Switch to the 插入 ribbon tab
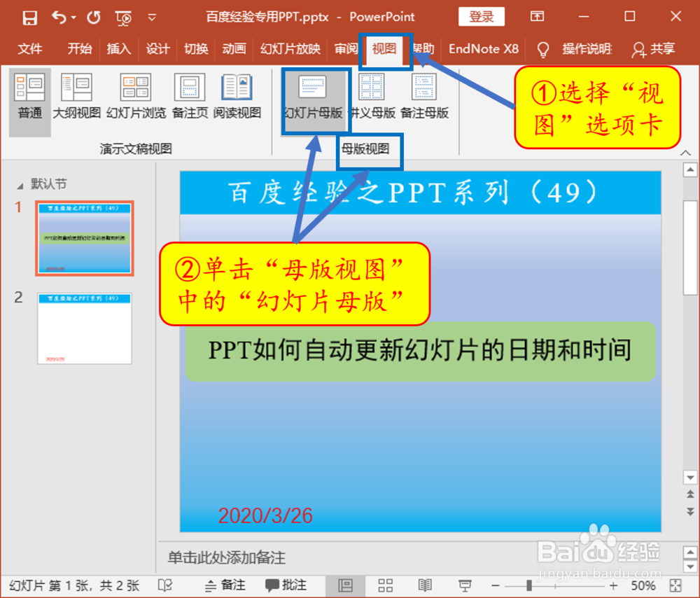The image size is (700, 598). coord(119,49)
